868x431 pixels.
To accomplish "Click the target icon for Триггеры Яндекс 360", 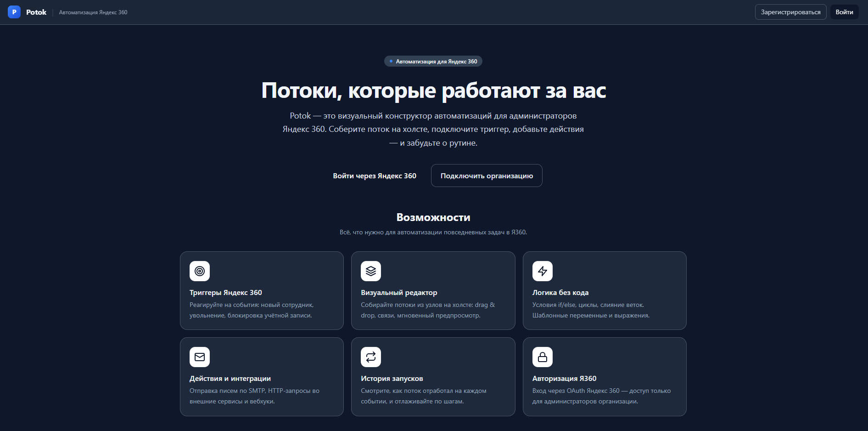I will [x=200, y=271].
